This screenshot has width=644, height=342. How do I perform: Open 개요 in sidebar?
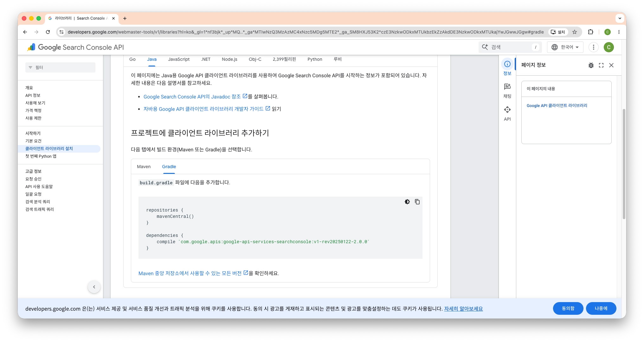click(x=29, y=88)
